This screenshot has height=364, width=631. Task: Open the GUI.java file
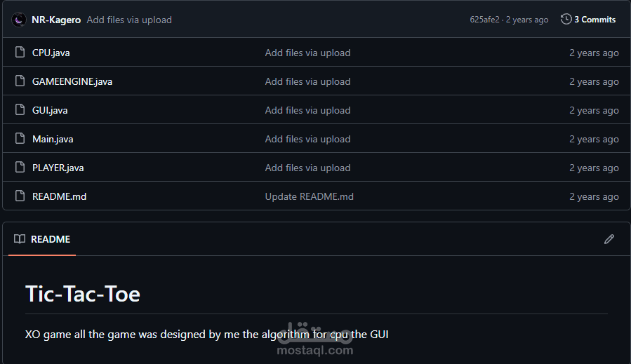coord(50,110)
